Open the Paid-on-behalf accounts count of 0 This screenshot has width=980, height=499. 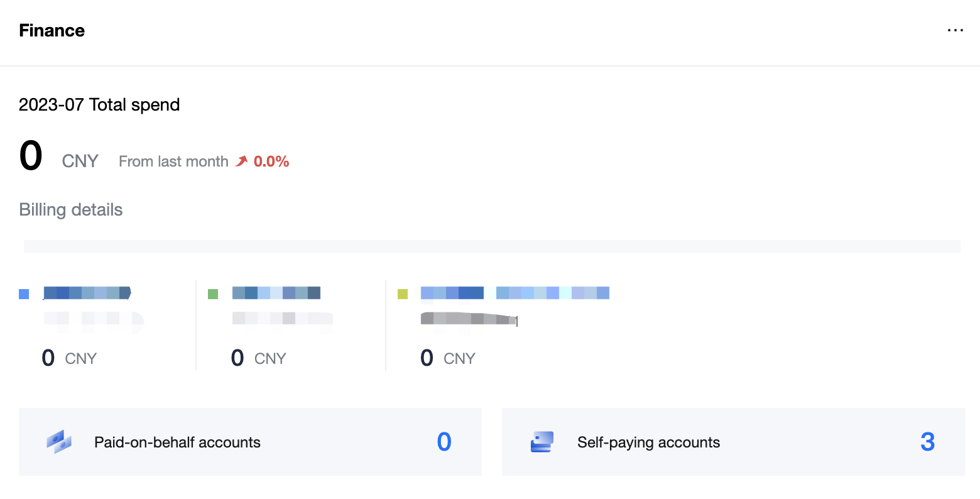pyautogui.click(x=444, y=442)
